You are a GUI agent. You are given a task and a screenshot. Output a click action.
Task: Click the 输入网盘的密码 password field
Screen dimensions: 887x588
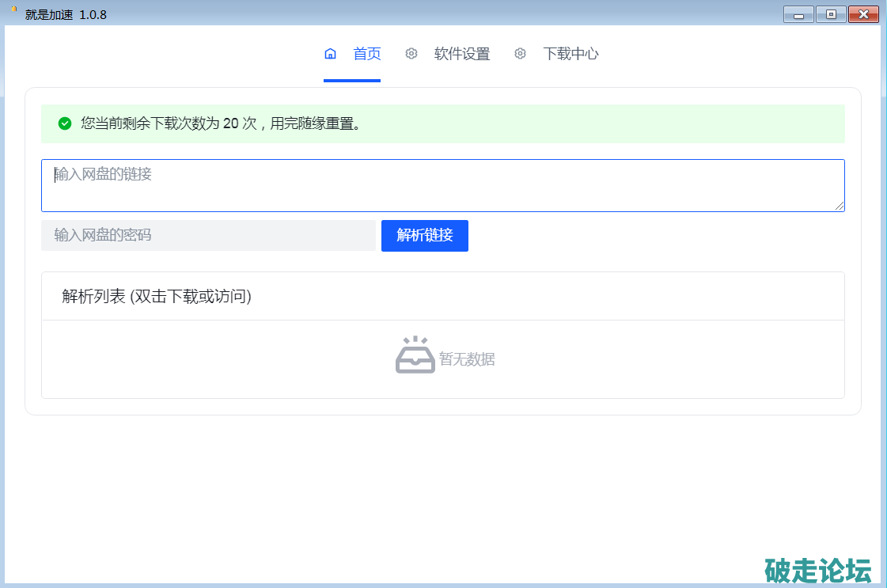208,236
